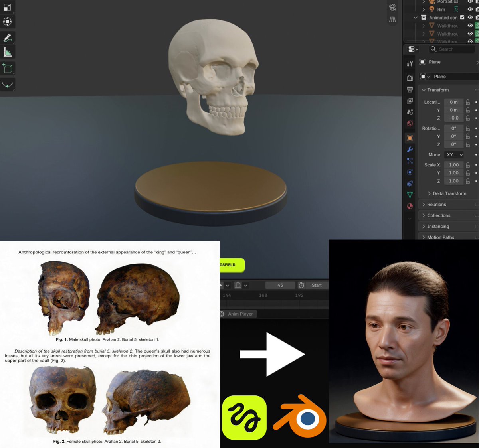Collapse the Animated con collection
The image size is (479, 448).
[x=416, y=18]
